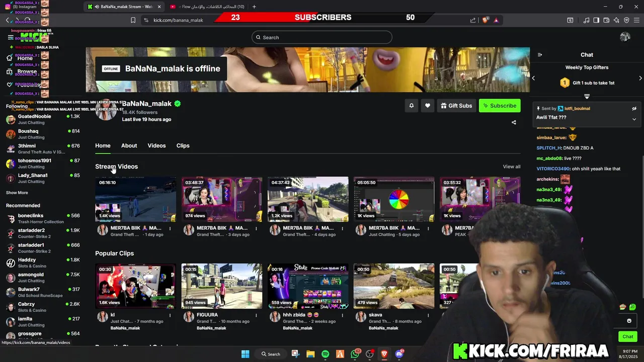The image size is (644, 362).
Task: Play the FIGUURA popular clip
Action: coord(222,286)
